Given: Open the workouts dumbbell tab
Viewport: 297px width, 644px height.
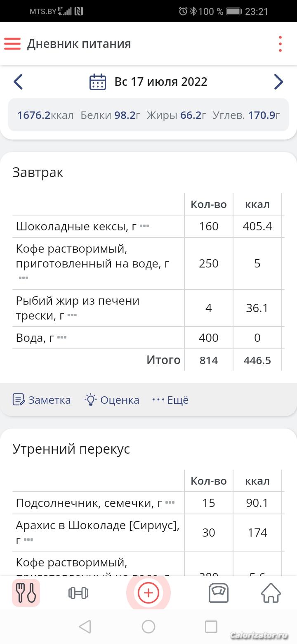Looking at the screenshot, I should pyautogui.click(x=78, y=593).
